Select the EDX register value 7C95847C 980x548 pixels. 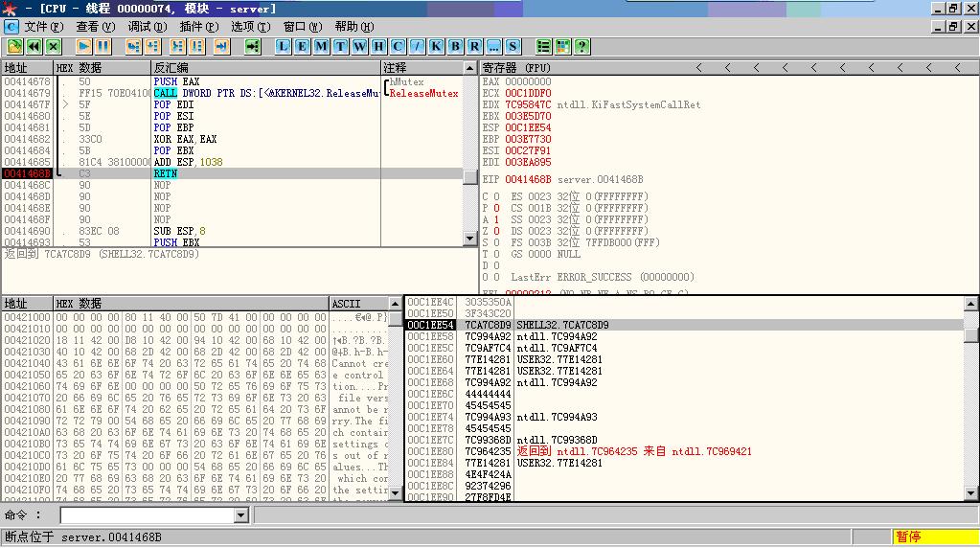click(x=528, y=104)
